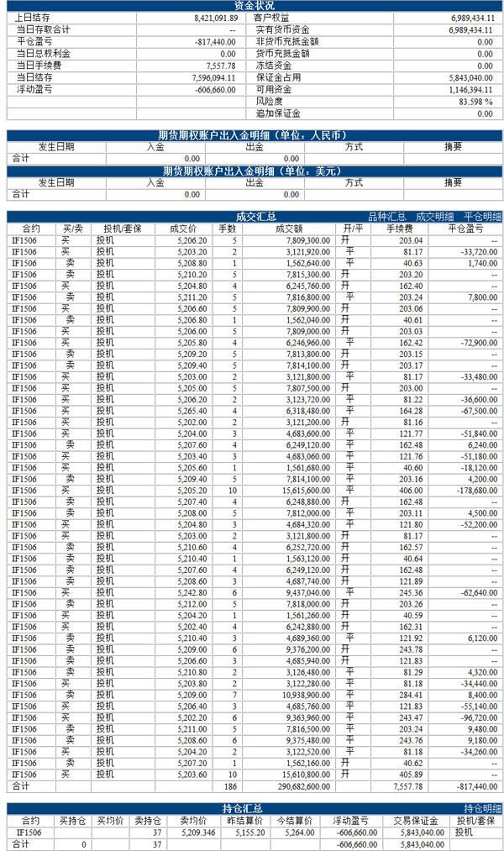Click the trade amount 15,610,800.00
The image size is (504, 851).
[x=307, y=775]
